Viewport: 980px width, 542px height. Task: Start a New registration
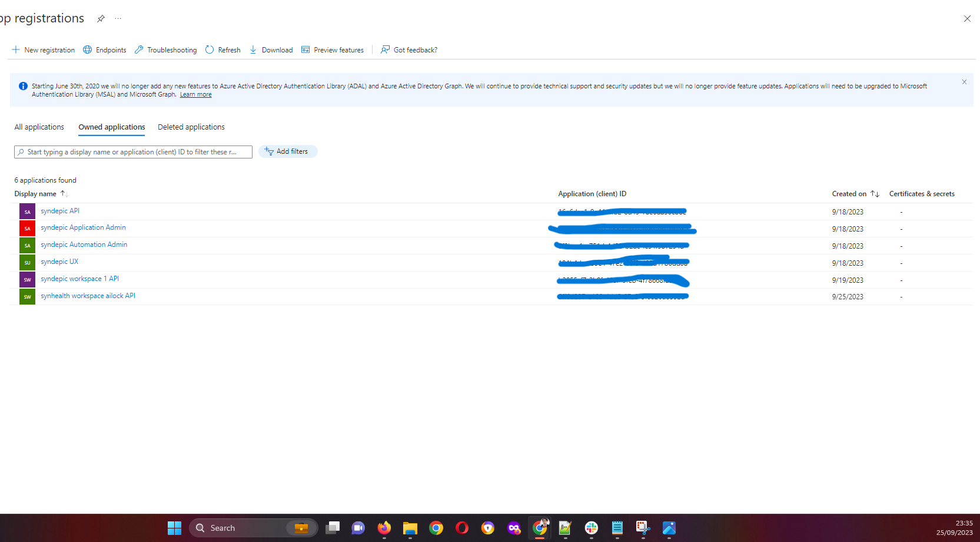(43, 49)
